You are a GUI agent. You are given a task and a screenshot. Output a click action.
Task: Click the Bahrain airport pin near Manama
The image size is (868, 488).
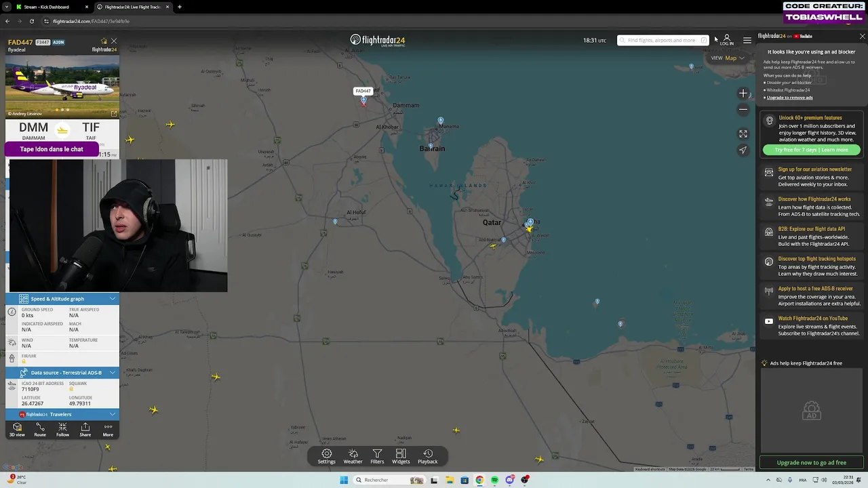point(441,121)
